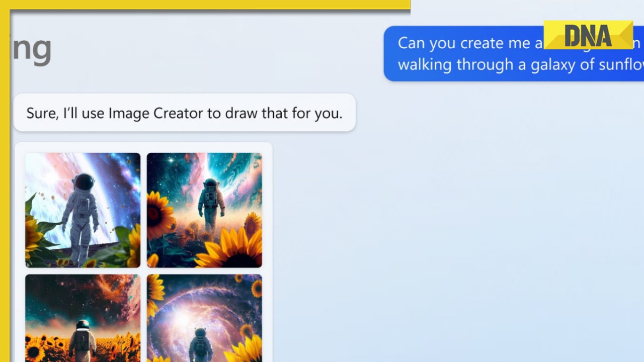This screenshot has height=362, width=644.
Task: Select the chat reply saying Sure, I'll use Image Creator
Action: [184, 113]
